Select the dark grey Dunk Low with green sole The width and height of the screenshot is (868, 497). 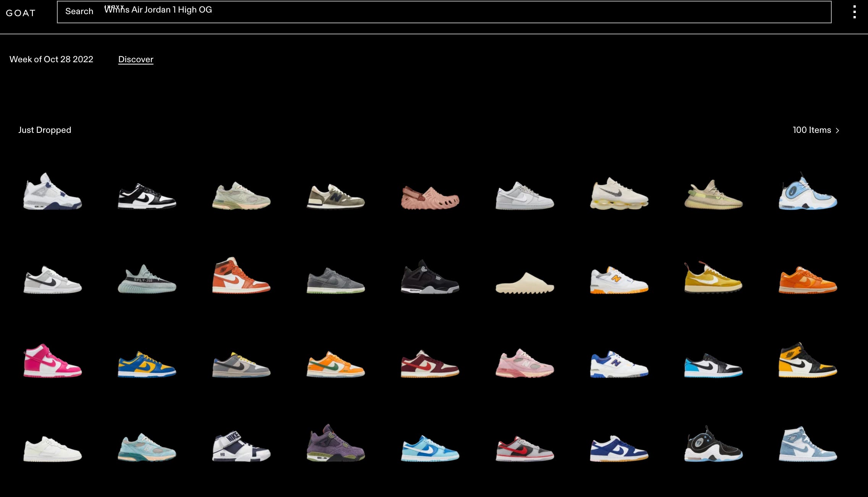336,280
